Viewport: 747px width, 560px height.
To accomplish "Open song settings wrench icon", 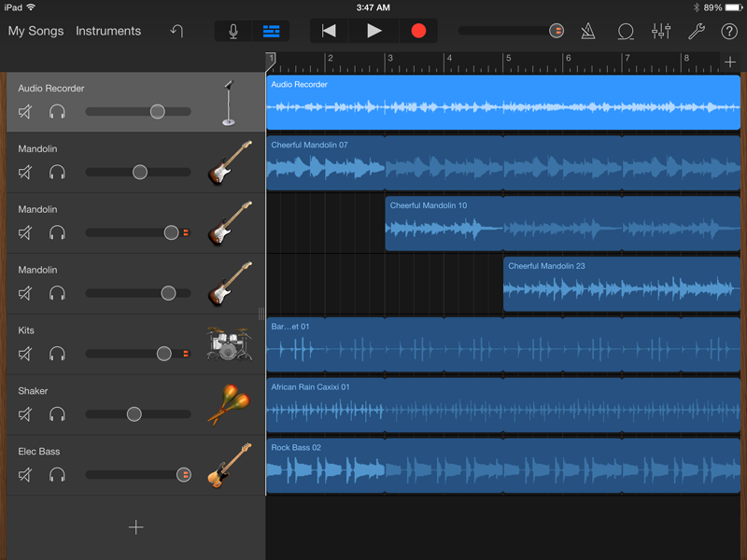I will [x=697, y=31].
